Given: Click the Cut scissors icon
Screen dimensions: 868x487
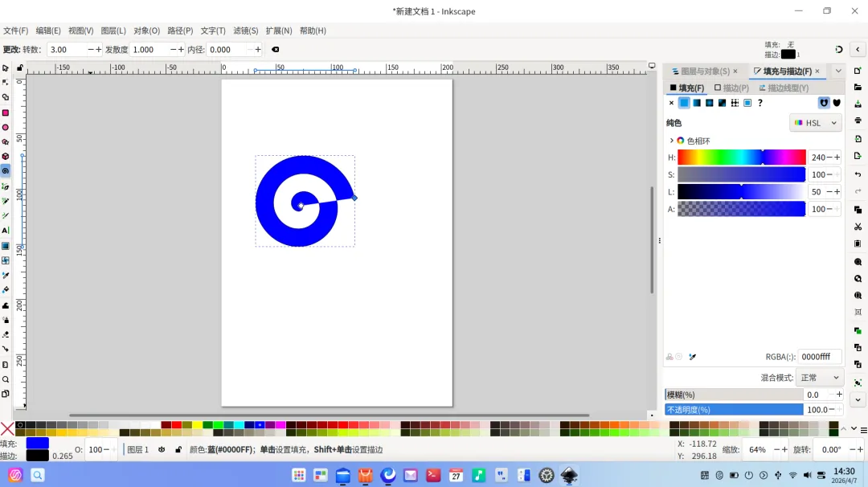Looking at the screenshot, I should click(x=858, y=227).
